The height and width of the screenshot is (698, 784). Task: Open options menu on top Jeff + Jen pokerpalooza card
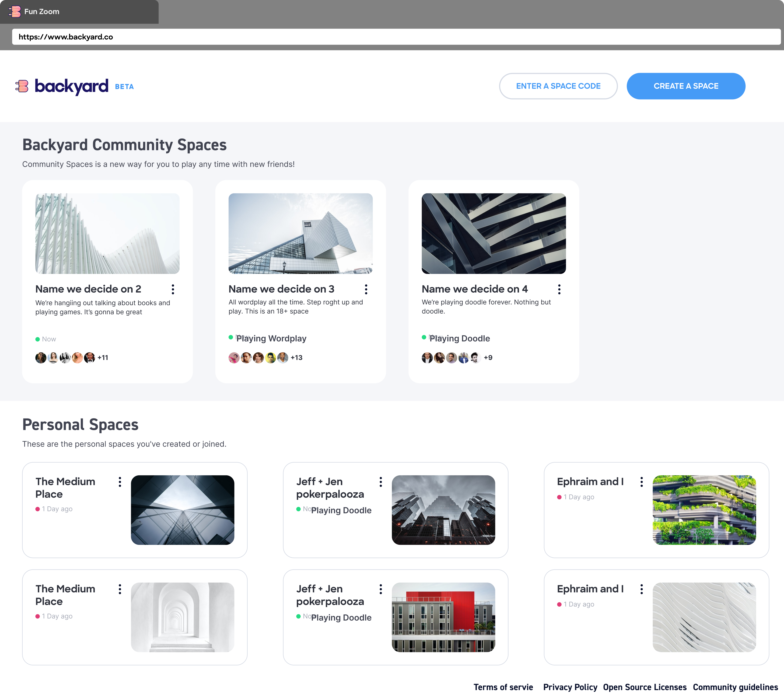(381, 482)
